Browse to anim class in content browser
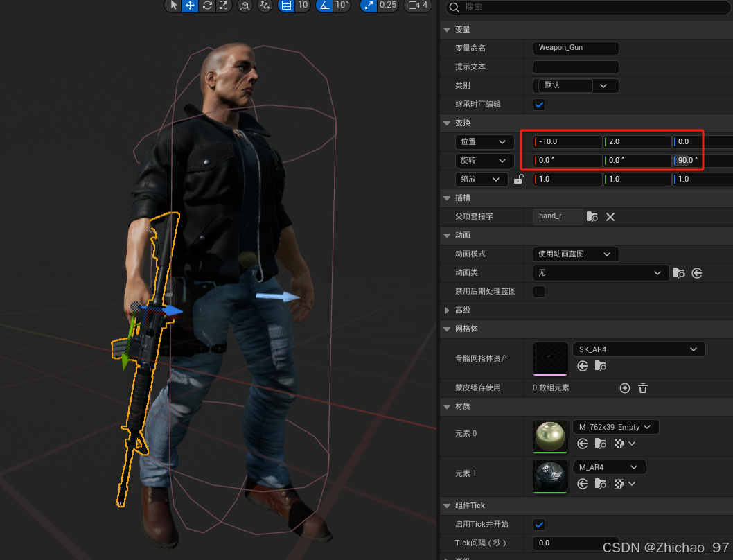The image size is (733, 560). (x=679, y=273)
